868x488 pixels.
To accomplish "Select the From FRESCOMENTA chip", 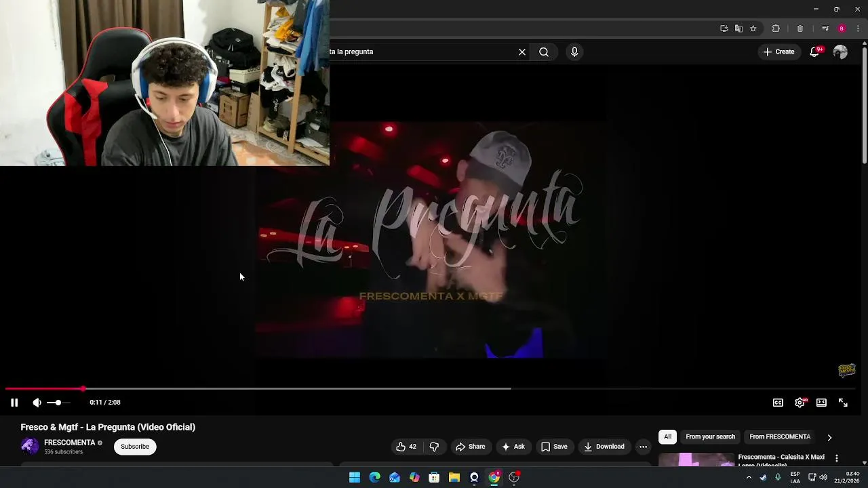I will pyautogui.click(x=780, y=436).
